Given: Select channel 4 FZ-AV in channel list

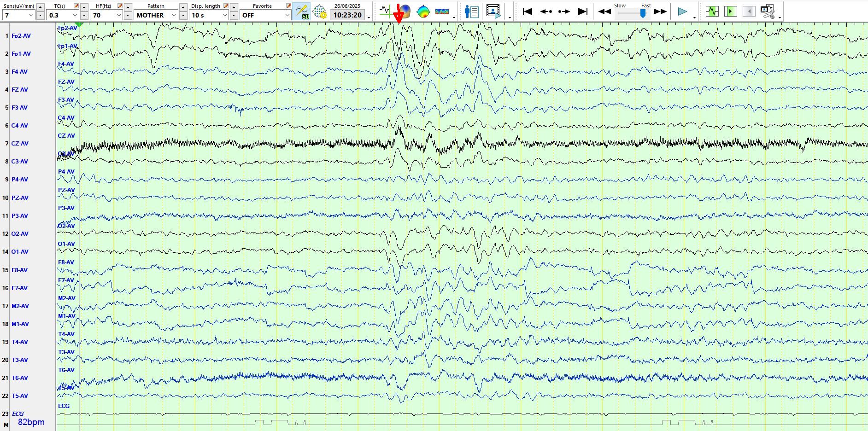Looking at the screenshot, I should click(20, 89).
